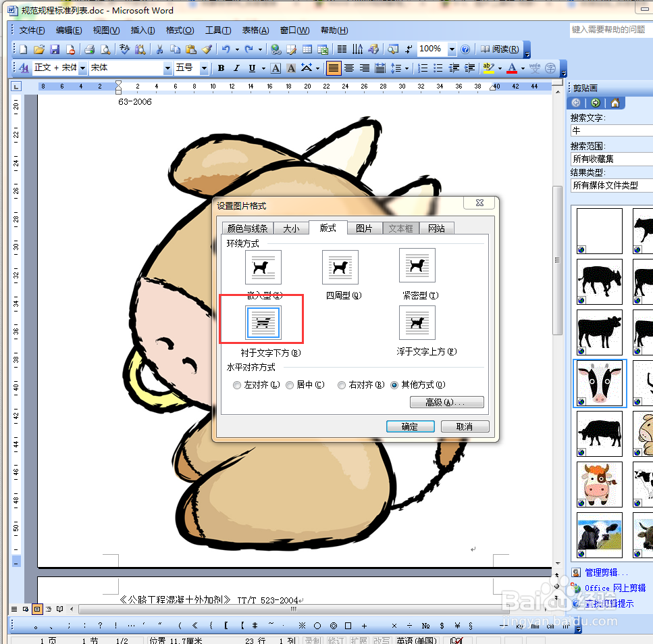Screen dimensions: 653x644
Task: Click the Save diskette icon
Action: tap(55, 49)
